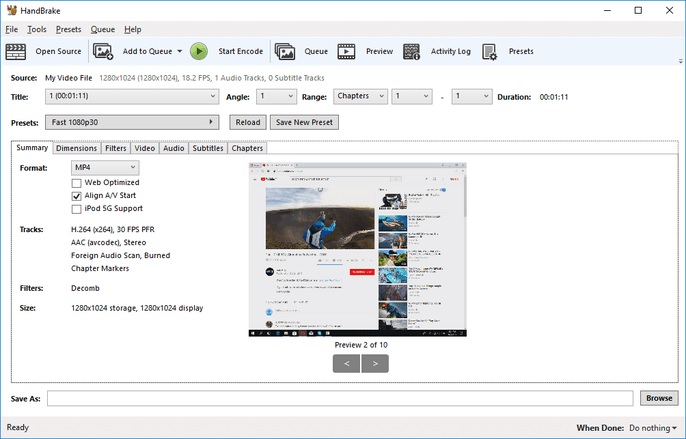Viewport: 686px width, 439px height.
Task: Expand the Format MP4 dropdown
Action: point(104,167)
